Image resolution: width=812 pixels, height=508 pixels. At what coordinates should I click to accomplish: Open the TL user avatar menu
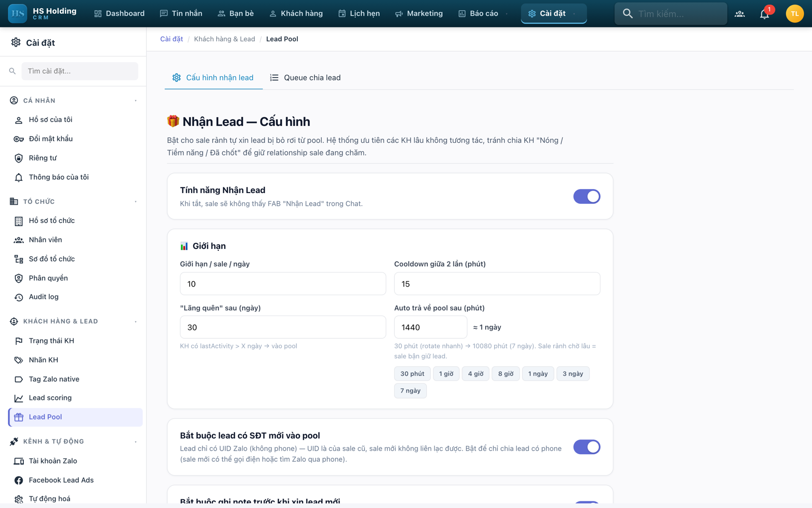click(794, 14)
